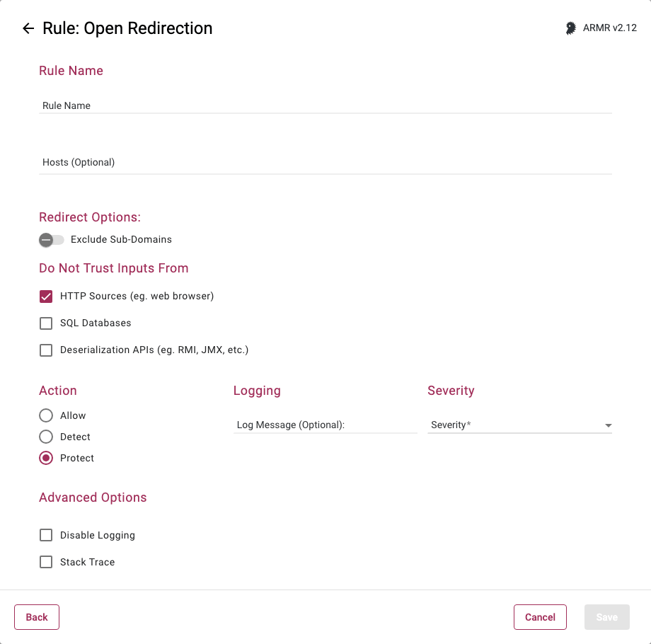Screen dimensions: 651x644
Task: Click the back arrow icon beside the rule title
Action: 28,28
